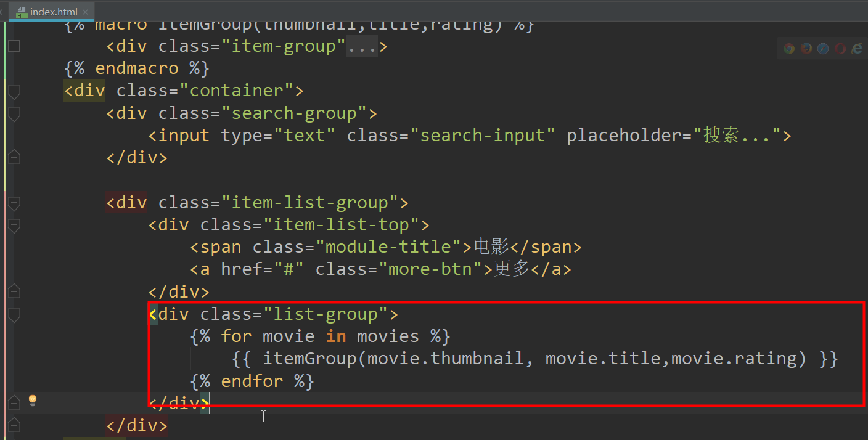Click fold end marker on the last visible </div>

pyautogui.click(x=14, y=425)
